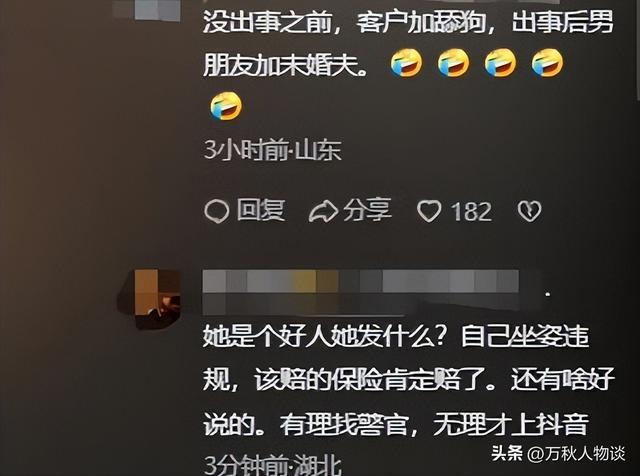Tap the share arrow icon
Viewport: 640px width, 476px height.
coord(323,211)
